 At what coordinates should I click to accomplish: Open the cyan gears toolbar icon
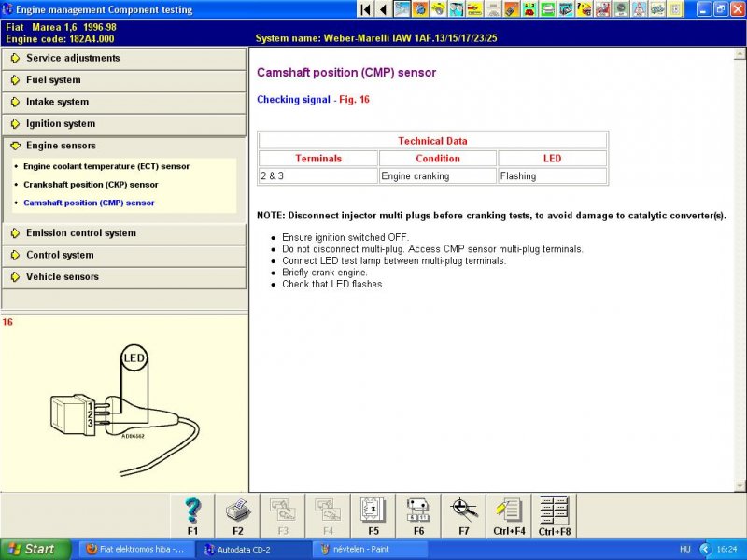(x=456, y=9)
